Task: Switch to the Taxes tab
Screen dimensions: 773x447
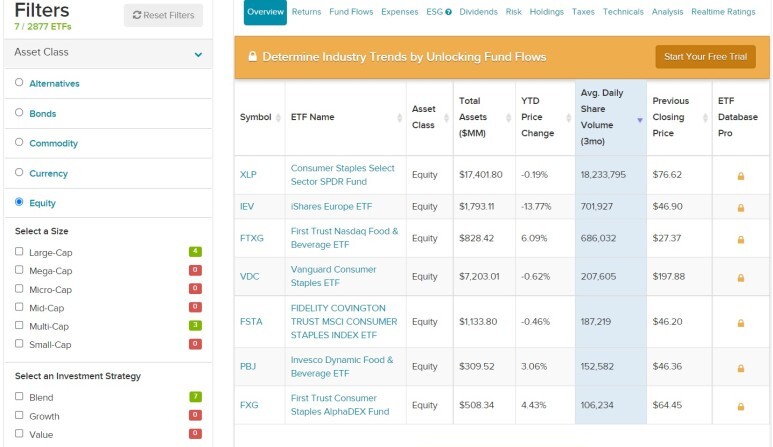Action: point(583,12)
